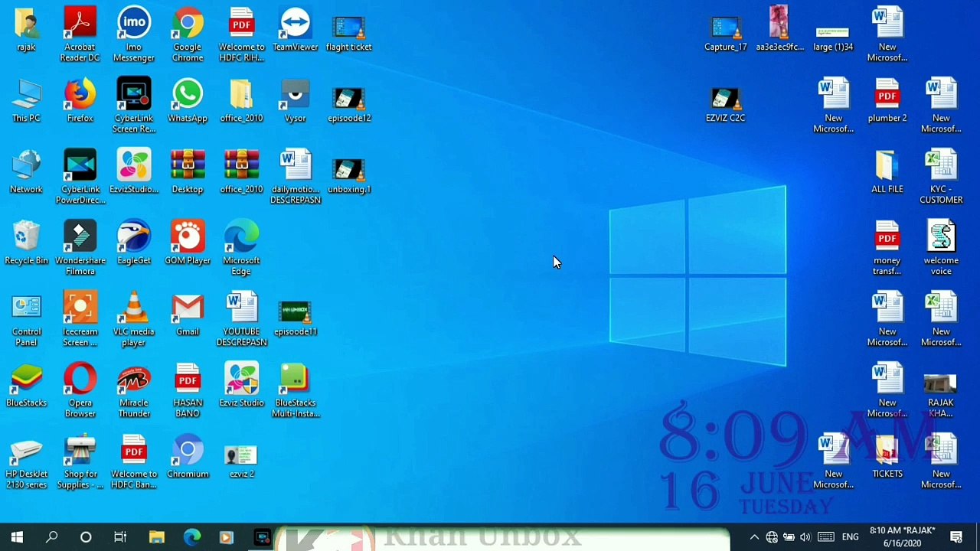The image size is (980, 551).
Task: Open File Explorer from the taskbar
Action: [x=156, y=537]
